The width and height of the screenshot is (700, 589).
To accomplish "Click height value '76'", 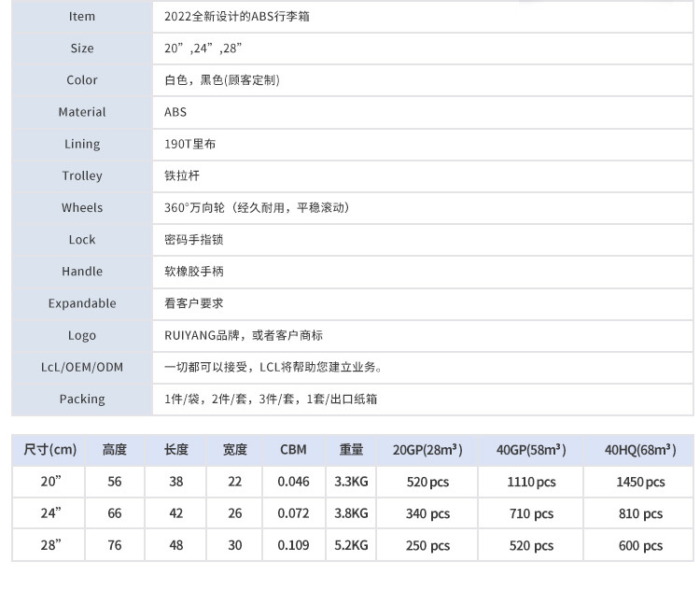I will tap(115, 546).
